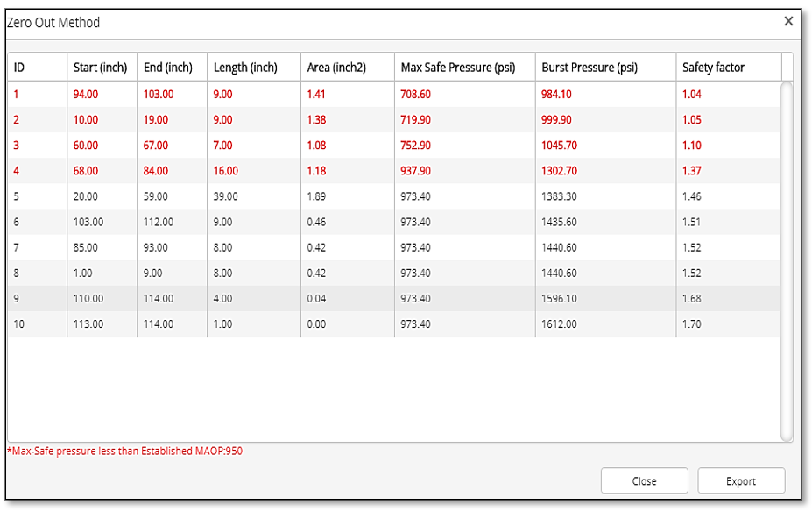Click the Burst Pressure (psi) column header
The width and height of the screenshot is (812, 512).
[589, 68]
